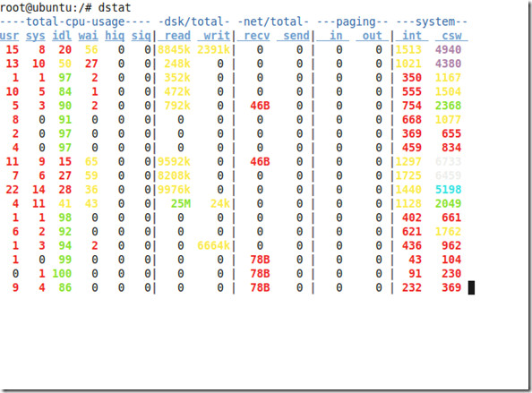
Task: Click the int value '402'
Action: [x=412, y=218]
